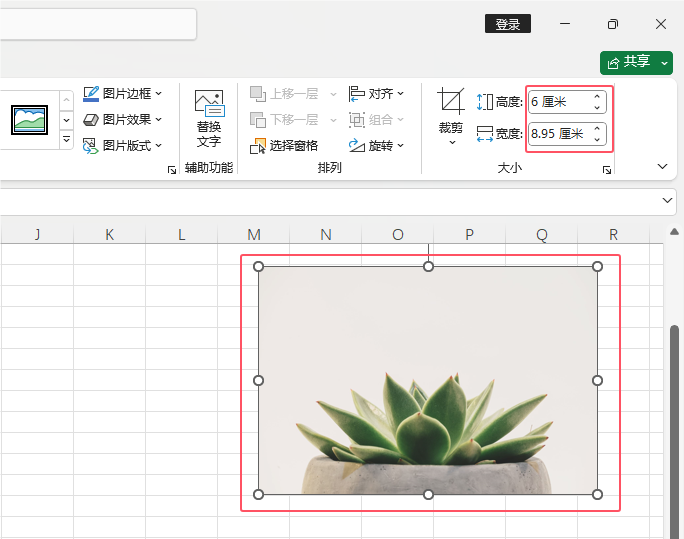684x539 pixels.
Task: Decrease the 高度 height with down arrow
Action: (597, 107)
